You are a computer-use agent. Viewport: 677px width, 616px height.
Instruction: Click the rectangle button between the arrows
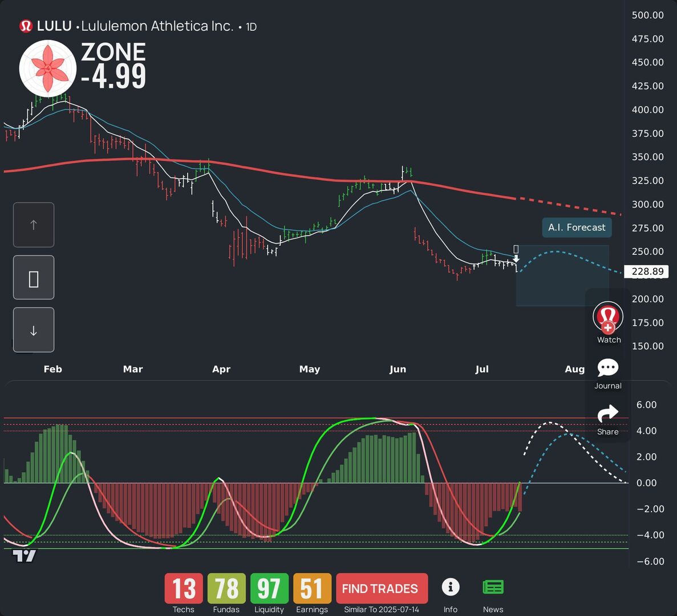[34, 278]
